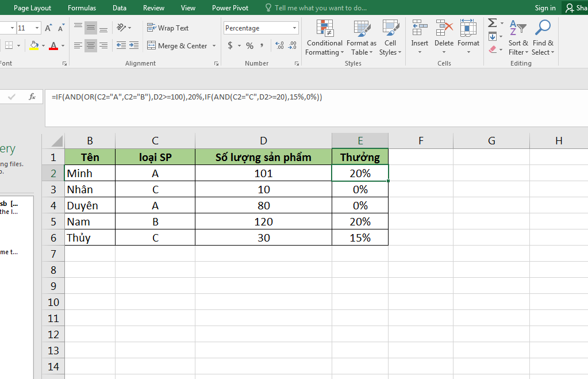Screen dimensions: 588x379
Task: Click the Sign in link
Action: click(544, 7)
